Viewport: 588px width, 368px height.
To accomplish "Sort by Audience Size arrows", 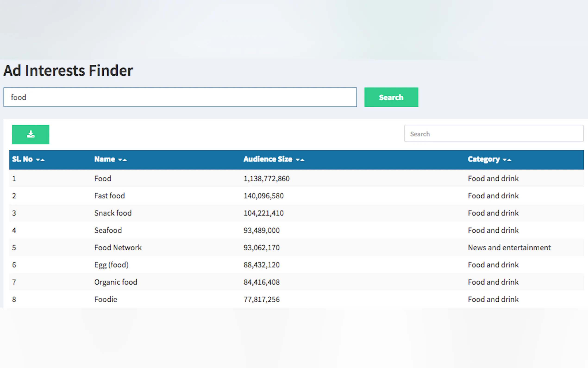I will coord(300,160).
